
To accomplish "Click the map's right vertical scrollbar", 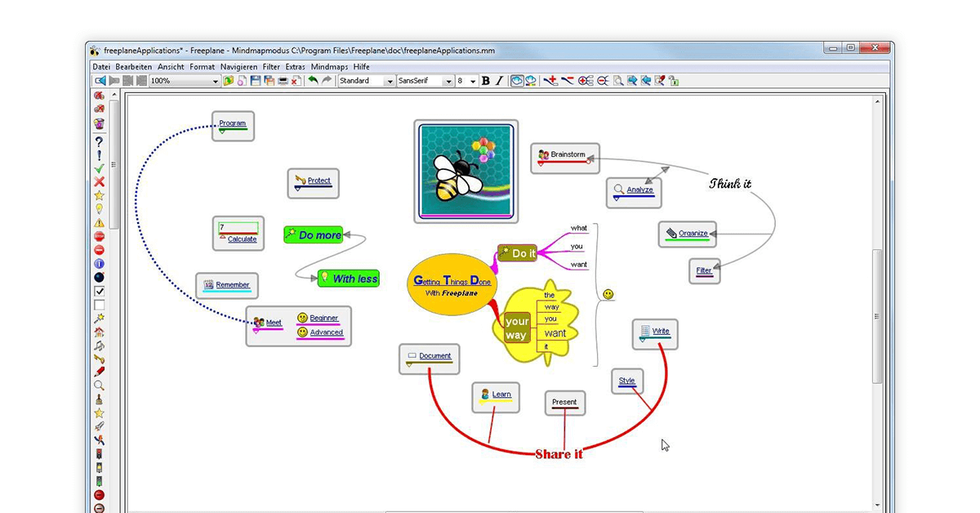I will (879, 317).
